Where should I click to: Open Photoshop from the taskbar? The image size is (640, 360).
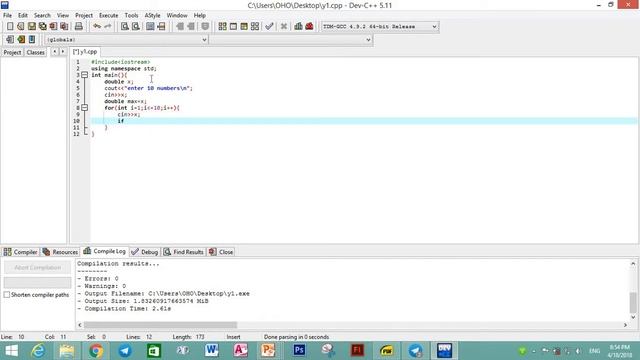point(299,351)
